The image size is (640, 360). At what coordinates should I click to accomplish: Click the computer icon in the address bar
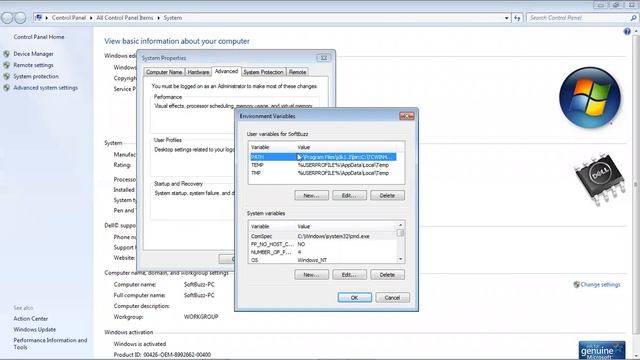pos(39,18)
